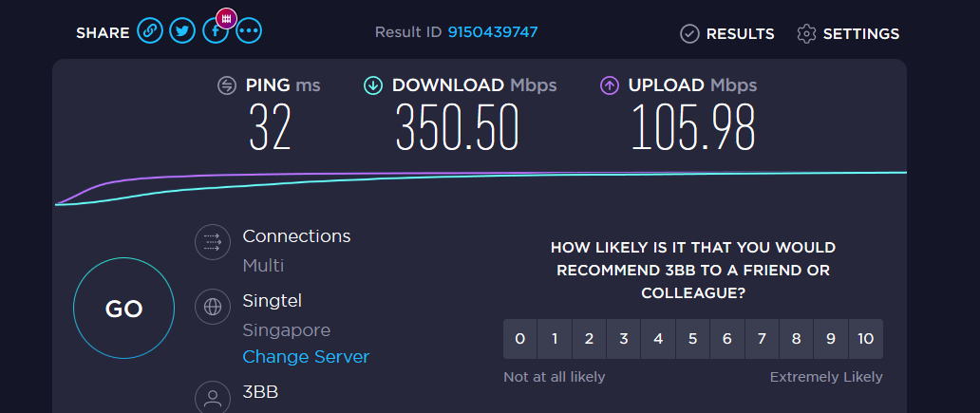The height and width of the screenshot is (413, 980).
Task: Copy the result link via share icon
Action: coord(150,30)
